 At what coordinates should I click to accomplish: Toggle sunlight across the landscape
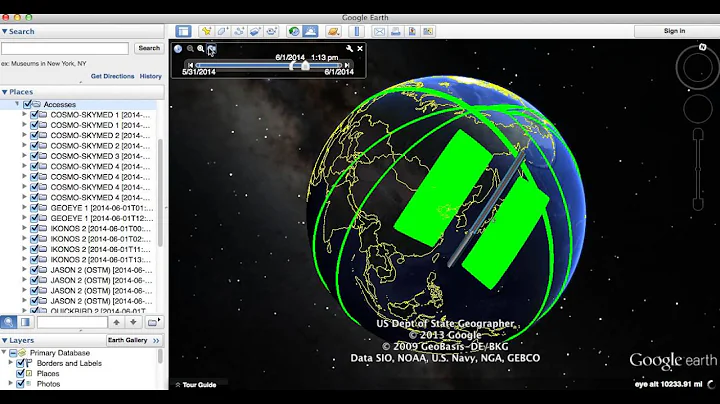[310, 31]
